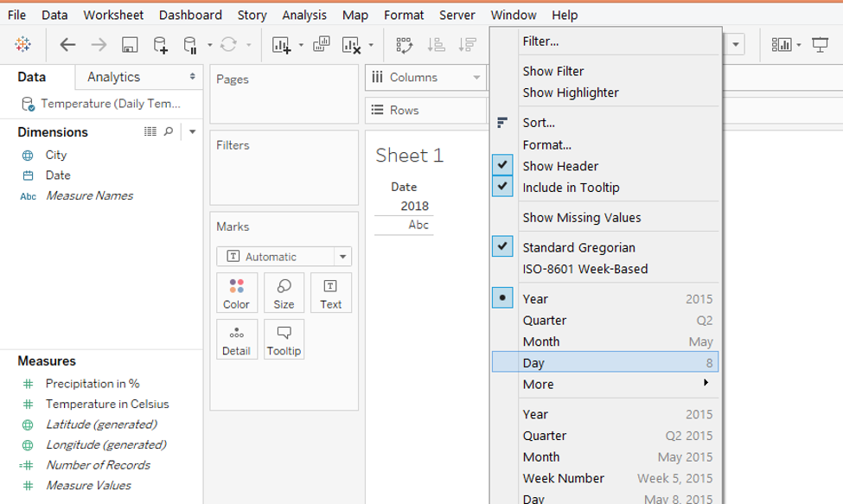Switch to the Analytics pane tab
The width and height of the screenshot is (843, 504).
(113, 77)
